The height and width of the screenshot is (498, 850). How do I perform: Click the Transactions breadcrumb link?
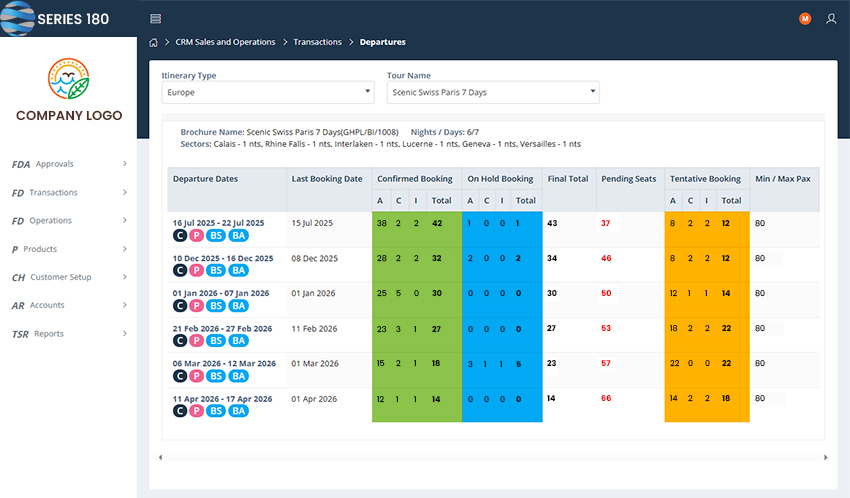pyautogui.click(x=317, y=42)
